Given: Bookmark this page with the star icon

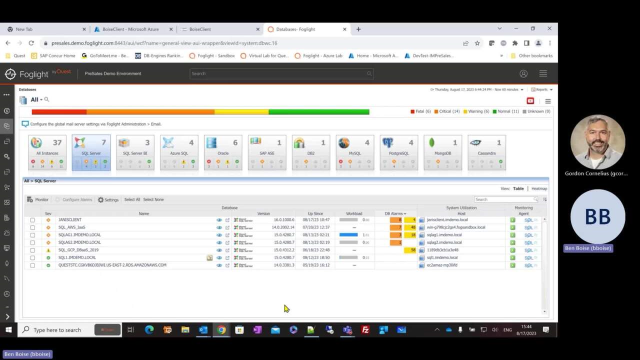Looking at the screenshot, I should pos(477,43).
